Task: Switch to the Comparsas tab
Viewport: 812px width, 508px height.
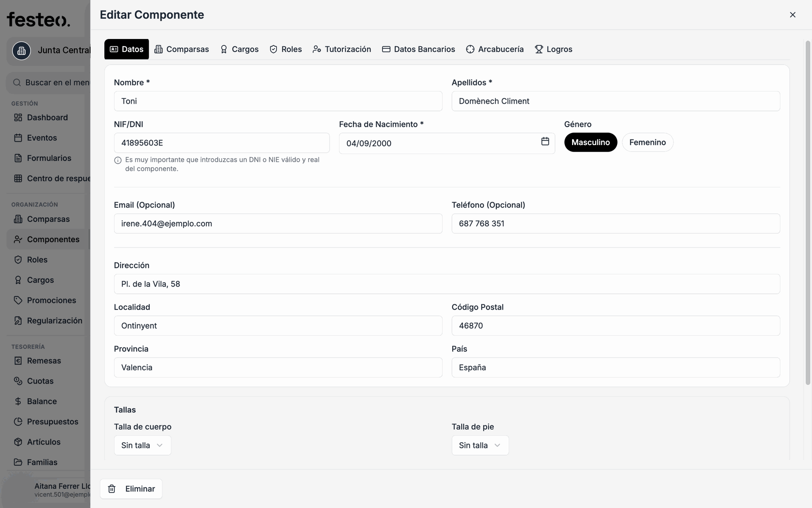Action: coord(181,49)
